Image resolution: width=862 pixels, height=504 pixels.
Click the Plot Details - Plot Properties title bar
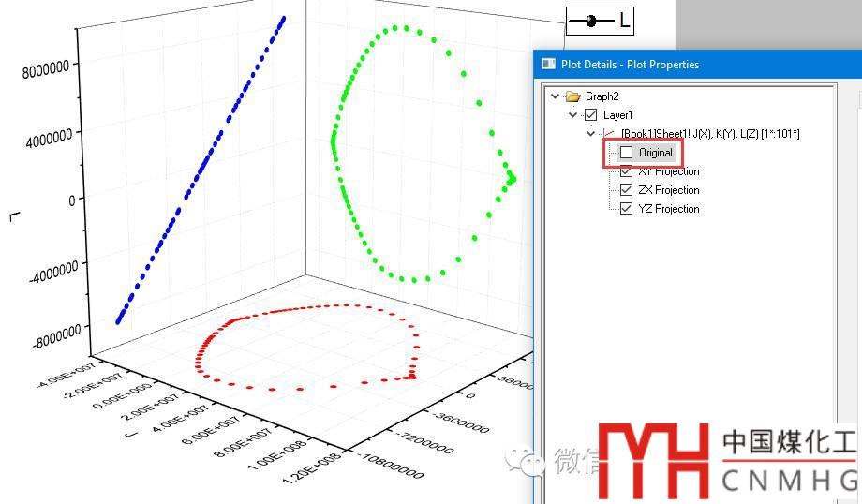[x=656, y=65]
